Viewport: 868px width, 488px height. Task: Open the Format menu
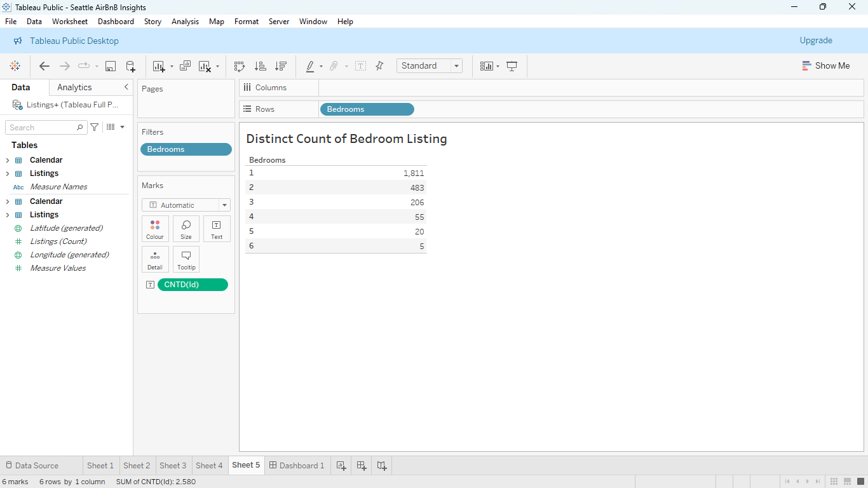tap(247, 22)
